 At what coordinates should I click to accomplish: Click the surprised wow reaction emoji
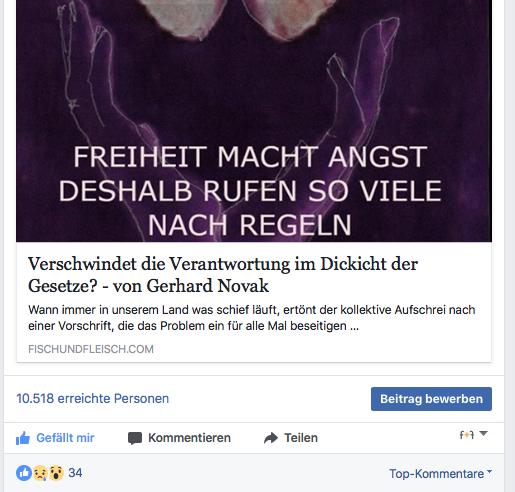tap(56, 473)
